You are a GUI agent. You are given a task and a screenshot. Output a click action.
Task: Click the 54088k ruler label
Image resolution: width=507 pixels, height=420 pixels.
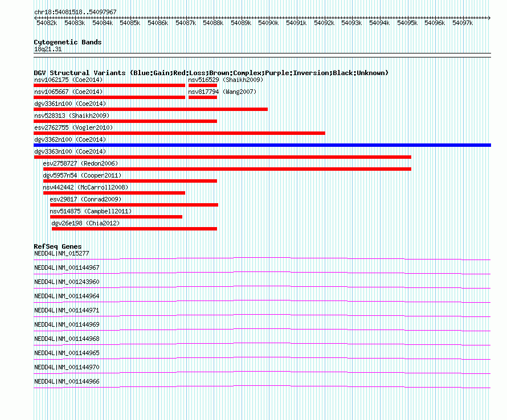point(213,23)
